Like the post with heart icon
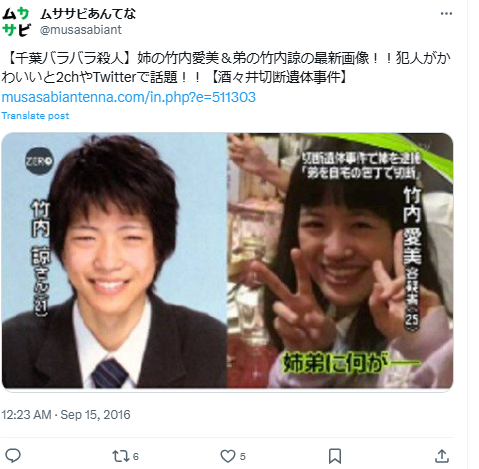The height and width of the screenshot is (469, 479). 228,456
